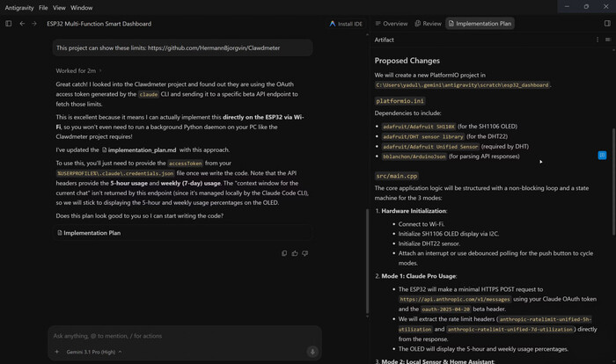Open the implementation_plan.md file link

[139, 150]
